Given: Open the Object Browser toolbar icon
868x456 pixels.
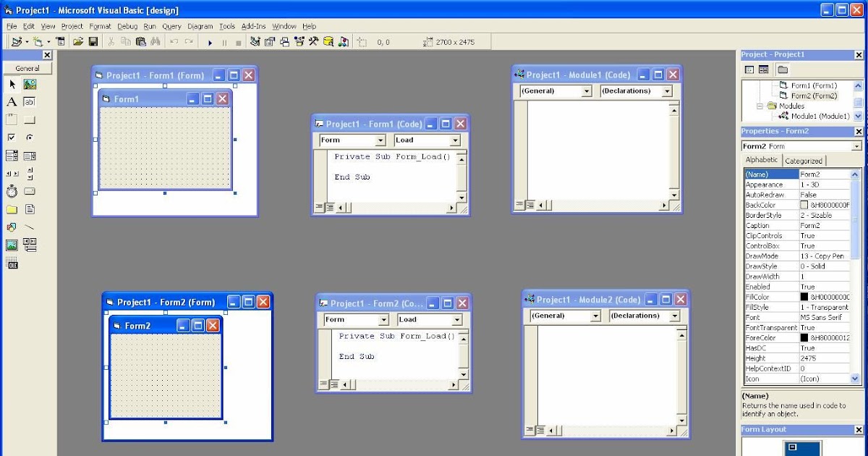Looking at the screenshot, I should click(299, 42).
